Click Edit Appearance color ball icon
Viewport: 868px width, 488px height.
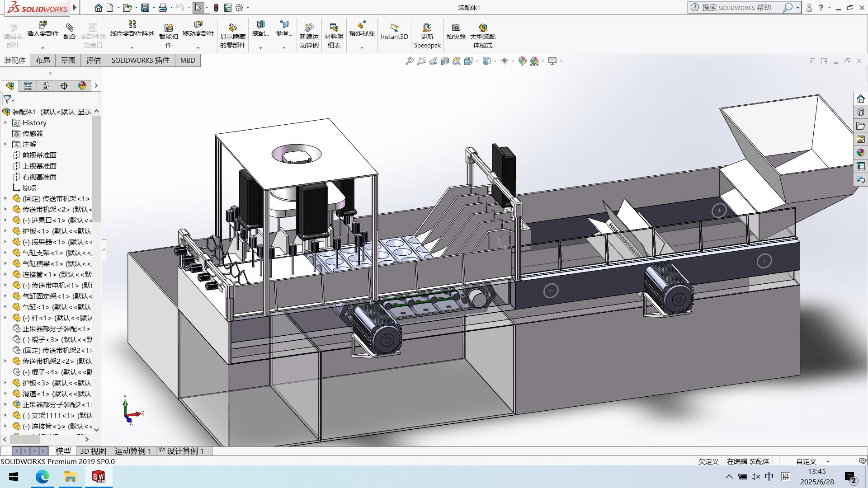click(x=522, y=61)
